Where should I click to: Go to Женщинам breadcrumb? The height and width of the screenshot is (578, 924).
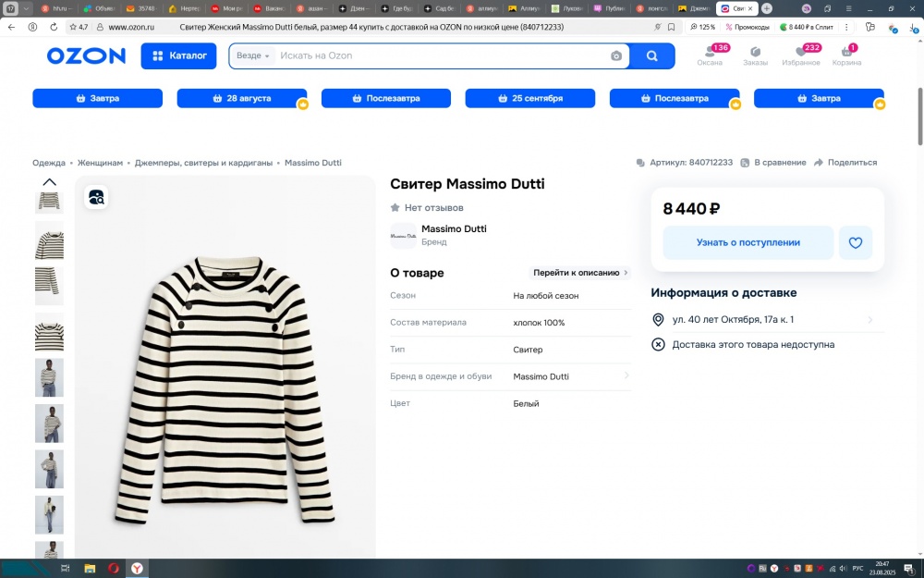point(100,163)
